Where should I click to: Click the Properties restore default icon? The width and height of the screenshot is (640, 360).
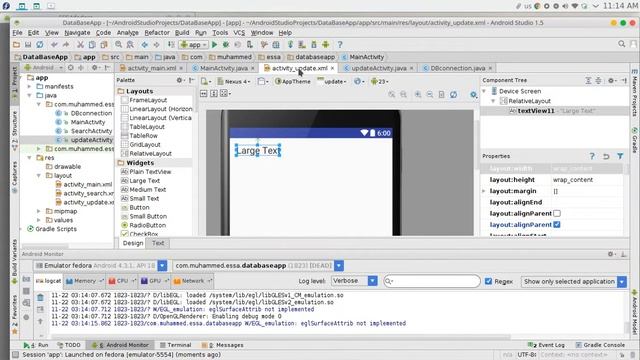pyautogui.click(x=606, y=156)
